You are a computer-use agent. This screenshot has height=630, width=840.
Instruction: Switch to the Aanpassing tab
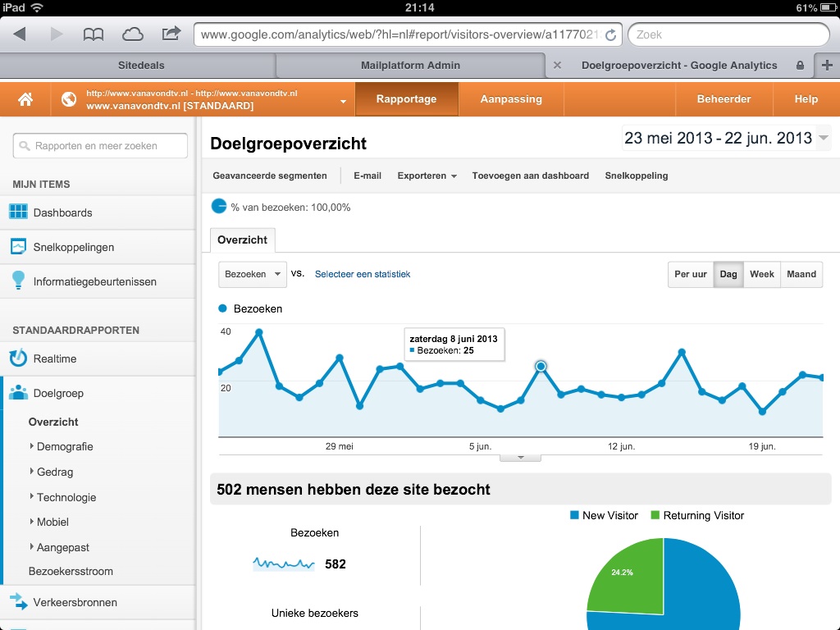(x=511, y=99)
